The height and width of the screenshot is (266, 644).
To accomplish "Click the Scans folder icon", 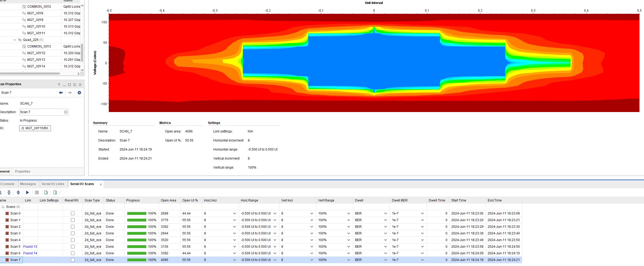I will click(3, 207).
